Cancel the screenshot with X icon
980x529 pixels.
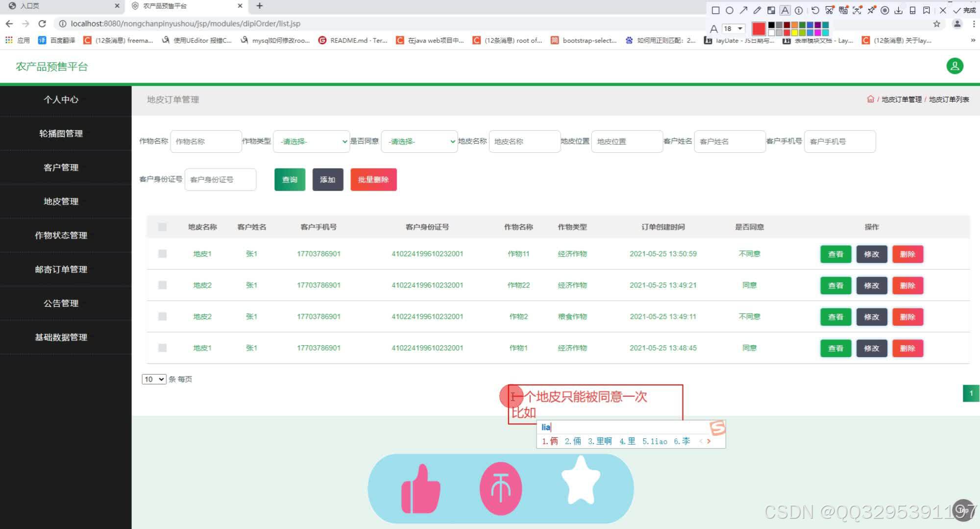(943, 10)
